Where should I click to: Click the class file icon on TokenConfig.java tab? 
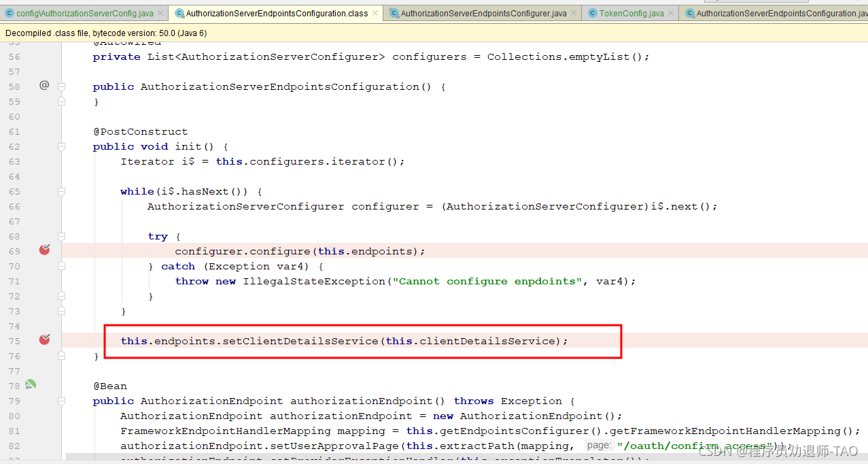coord(592,13)
